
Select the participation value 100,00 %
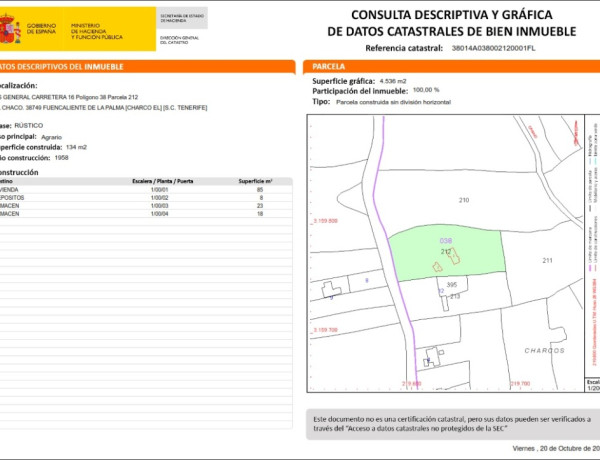[x=426, y=90]
